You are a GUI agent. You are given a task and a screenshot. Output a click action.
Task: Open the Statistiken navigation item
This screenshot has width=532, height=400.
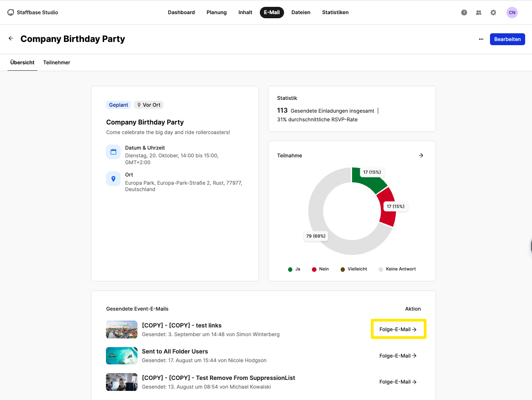coord(335,12)
